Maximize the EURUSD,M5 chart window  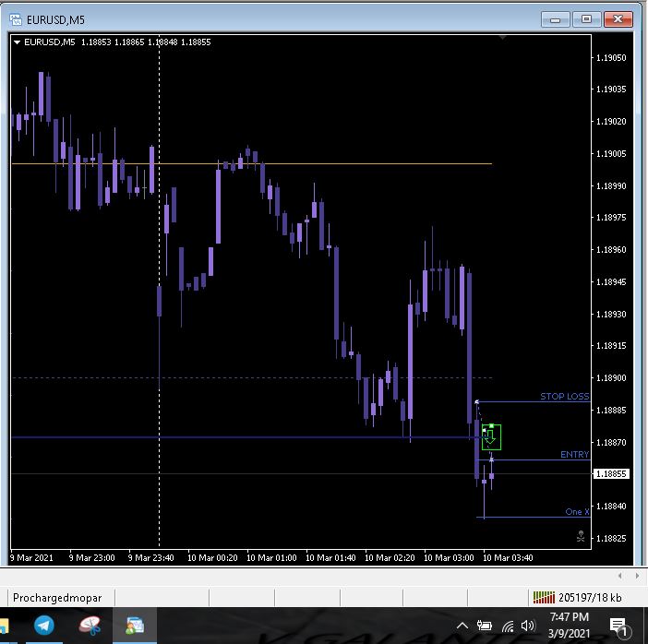tap(586, 19)
